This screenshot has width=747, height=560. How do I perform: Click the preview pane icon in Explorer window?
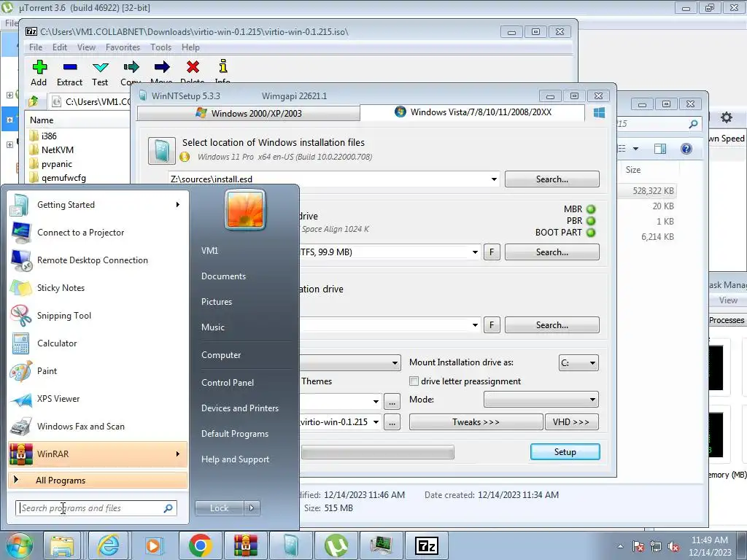659,149
